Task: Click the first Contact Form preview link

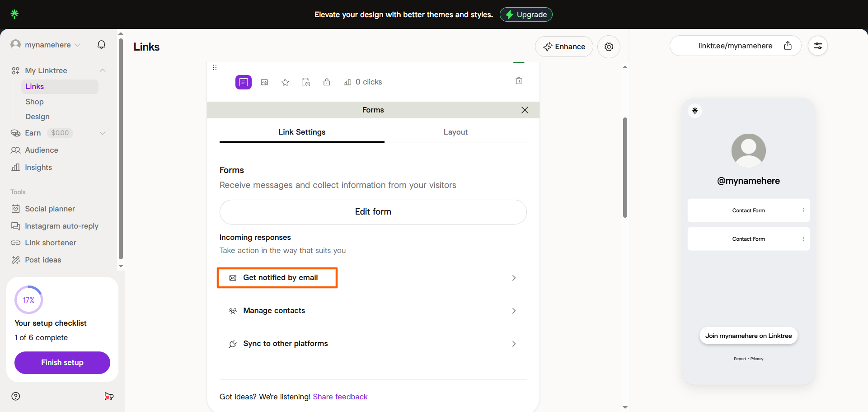Action: point(749,211)
